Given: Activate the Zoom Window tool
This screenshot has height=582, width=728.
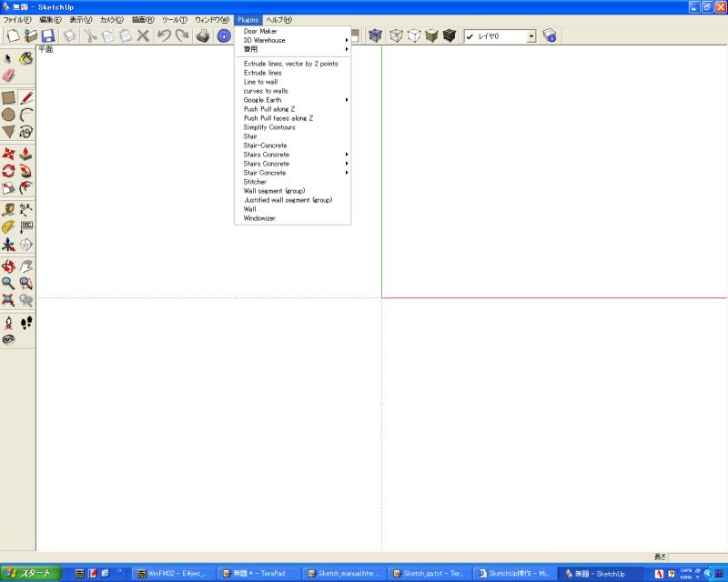Looking at the screenshot, I should click(26, 283).
